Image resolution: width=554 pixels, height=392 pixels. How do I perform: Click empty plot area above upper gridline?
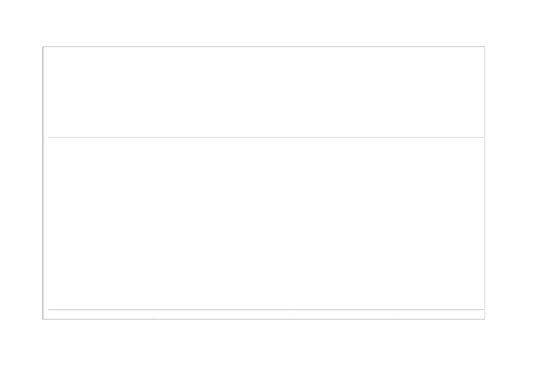(264, 92)
